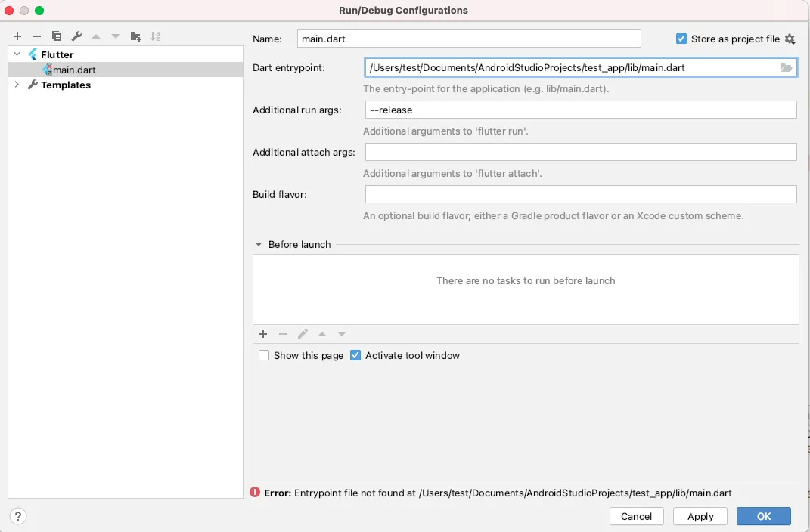The height and width of the screenshot is (532, 810).
Task: Remove the Before launch task
Action: (283, 334)
